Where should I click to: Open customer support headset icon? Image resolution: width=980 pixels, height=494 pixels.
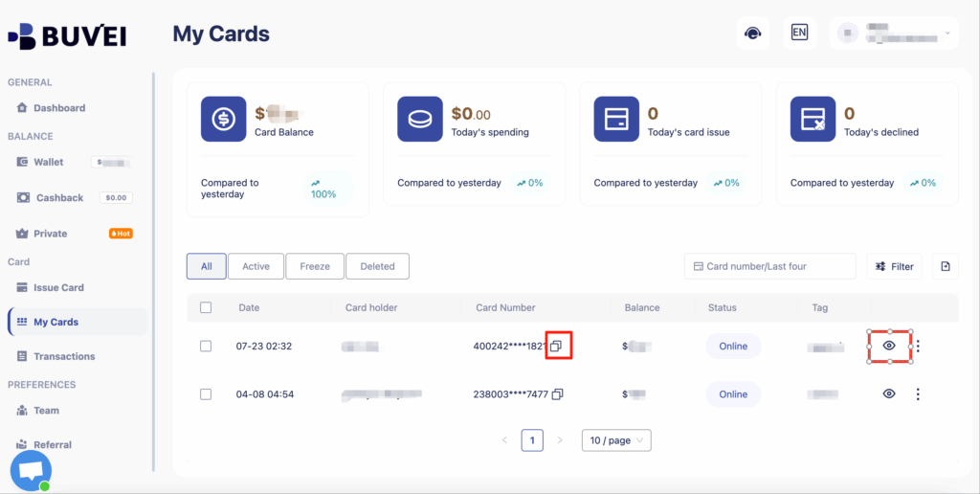752,34
